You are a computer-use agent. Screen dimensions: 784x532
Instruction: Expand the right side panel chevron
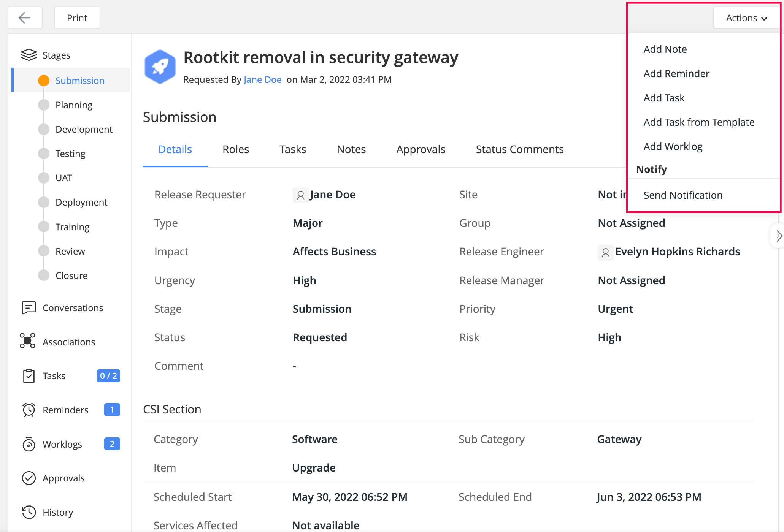click(x=778, y=236)
